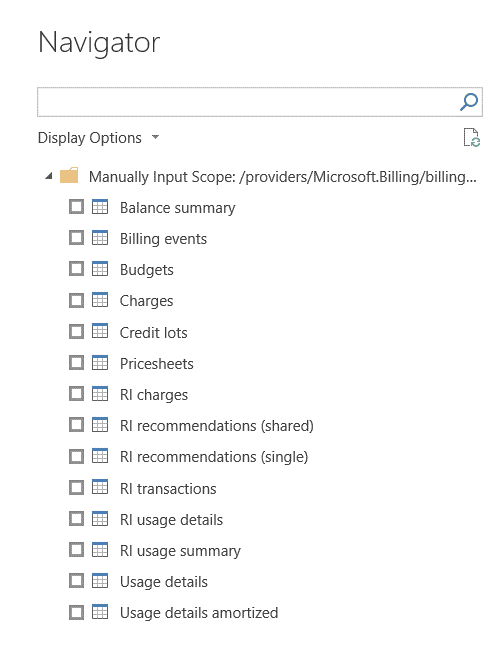This screenshot has height=661, width=495.
Task: Enable the Charges checkbox
Action: pyautogui.click(x=76, y=300)
